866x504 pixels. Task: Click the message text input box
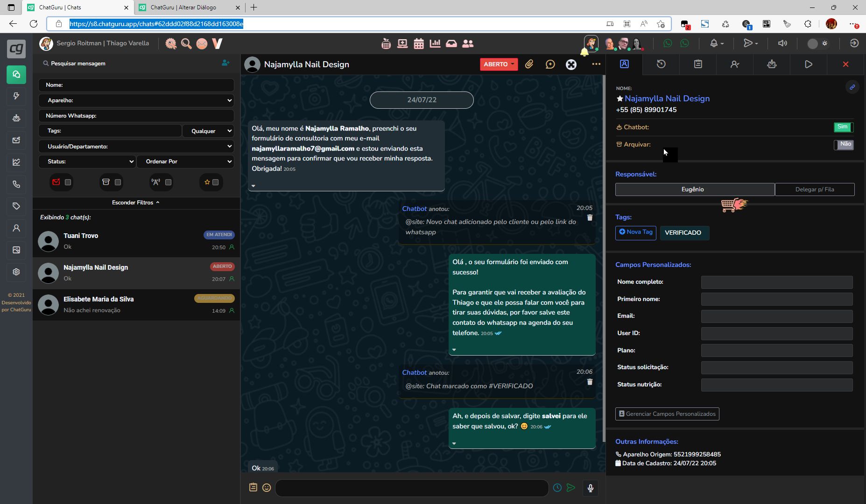[x=412, y=488]
